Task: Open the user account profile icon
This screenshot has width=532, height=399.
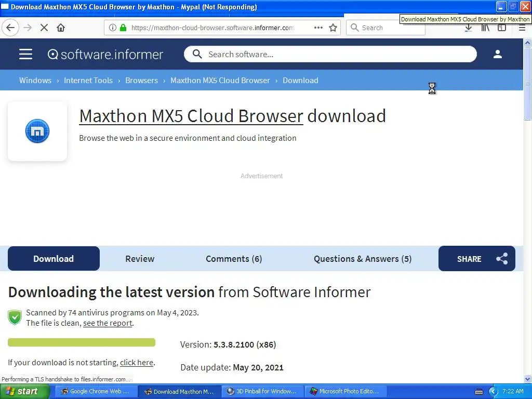Action: [497, 54]
